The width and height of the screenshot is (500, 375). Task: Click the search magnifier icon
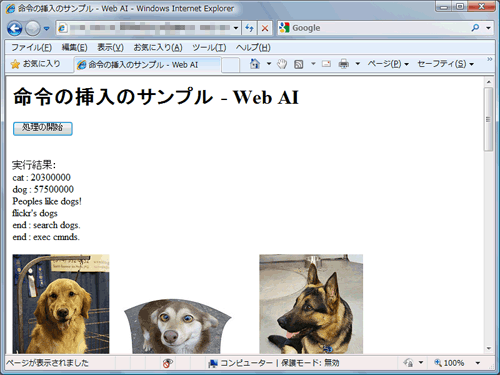click(475, 28)
